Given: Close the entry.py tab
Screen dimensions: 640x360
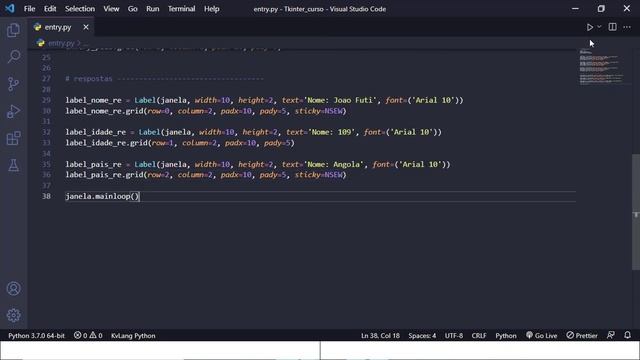Looking at the screenshot, I should pos(86,27).
